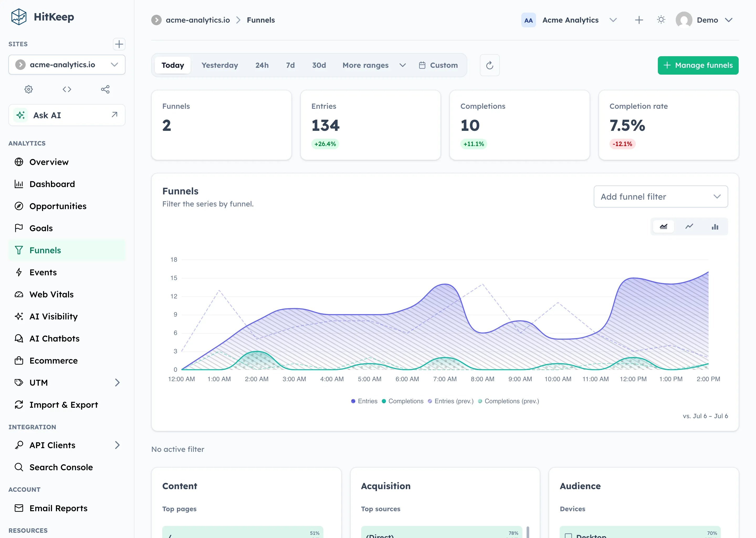Toggle the Entries legend series
Screen dimensions: 756x538
[x=364, y=401]
